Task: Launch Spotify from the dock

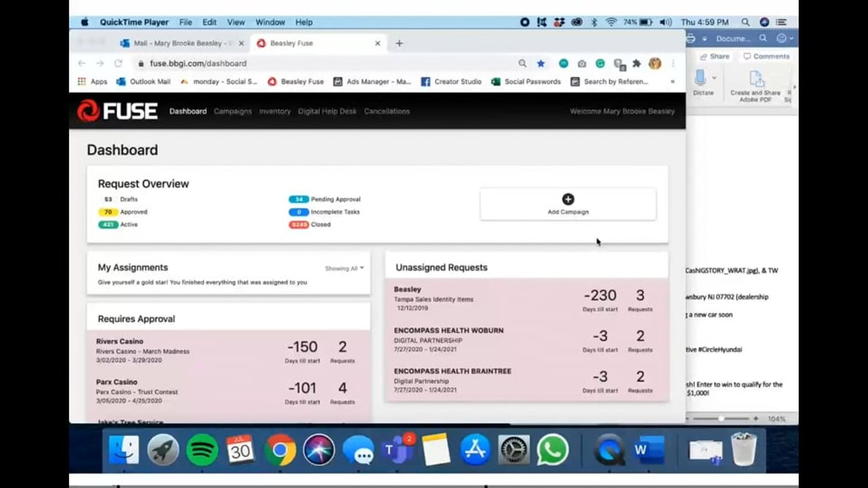Action: click(202, 450)
